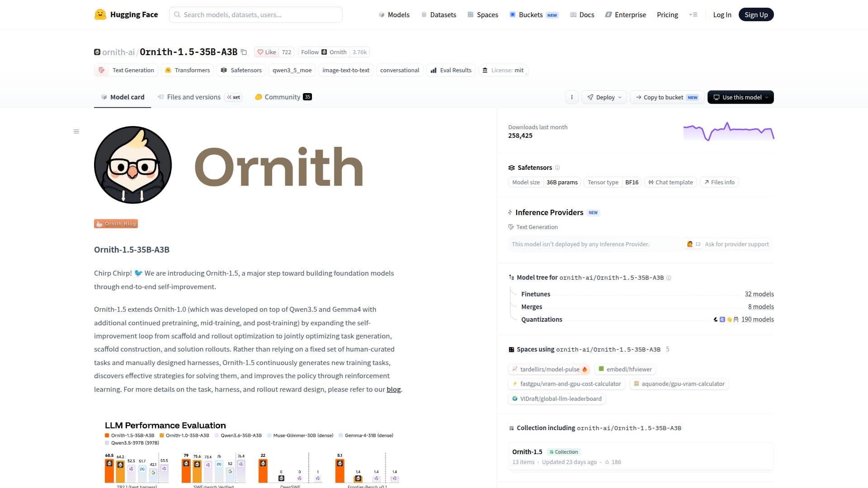868x488 pixels.
Task: View the 8 merged models
Action: pos(761,307)
